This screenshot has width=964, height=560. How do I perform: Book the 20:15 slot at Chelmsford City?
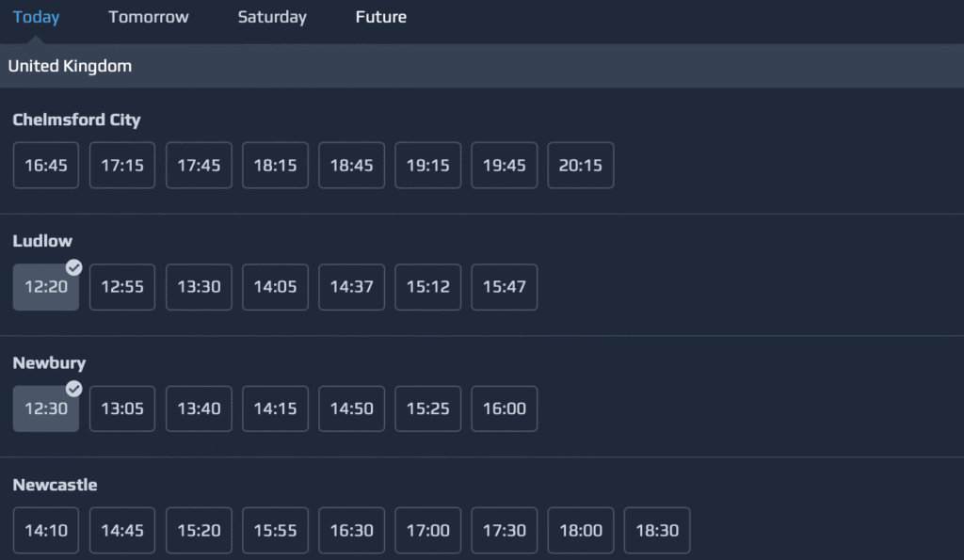[580, 165]
